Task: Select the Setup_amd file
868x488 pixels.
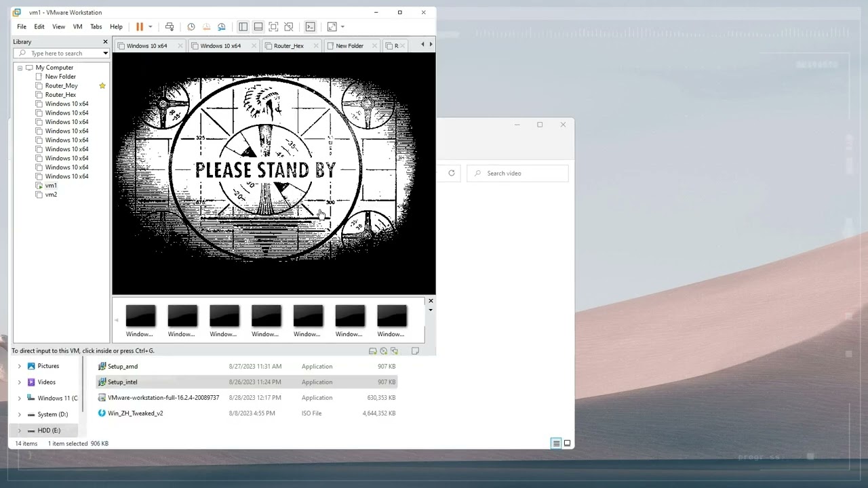Action: [x=123, y=366]
